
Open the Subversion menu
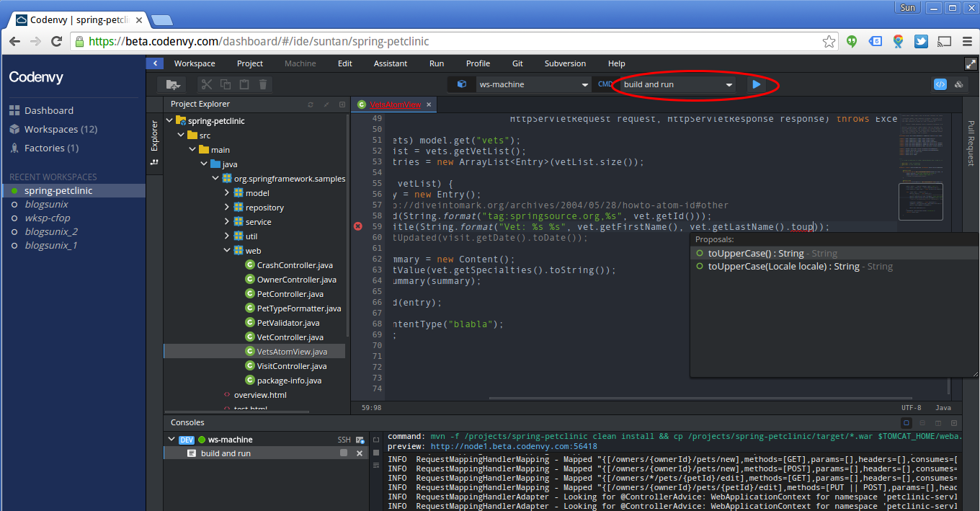coord(565,63)
